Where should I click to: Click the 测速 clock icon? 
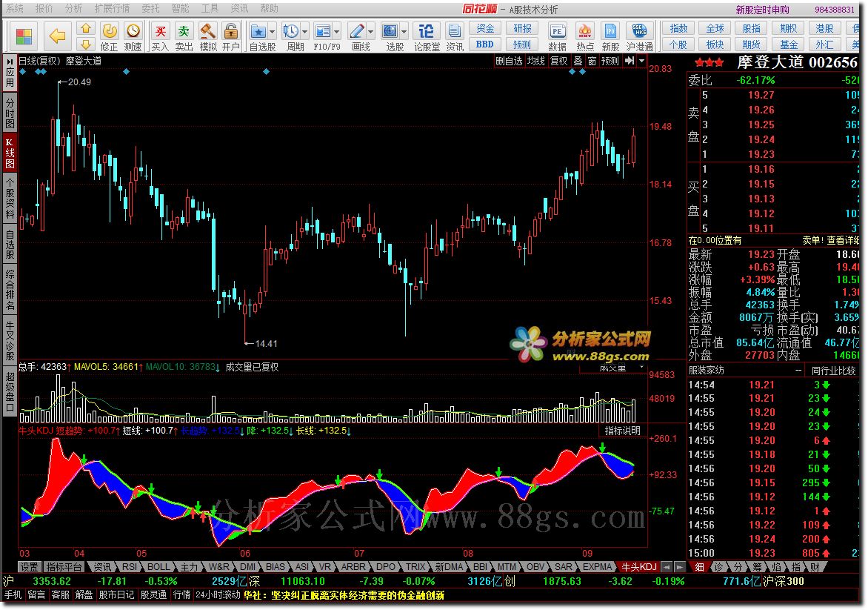pos(133,31)
